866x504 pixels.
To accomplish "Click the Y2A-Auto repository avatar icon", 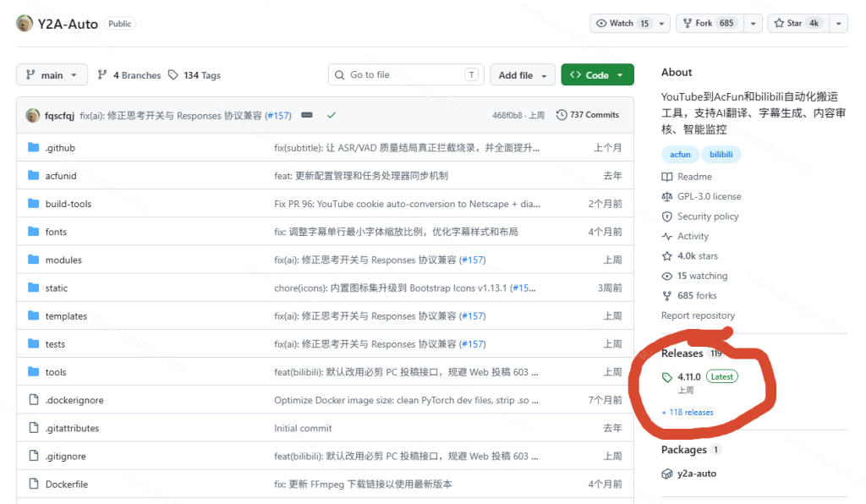I will coord(25,23).
